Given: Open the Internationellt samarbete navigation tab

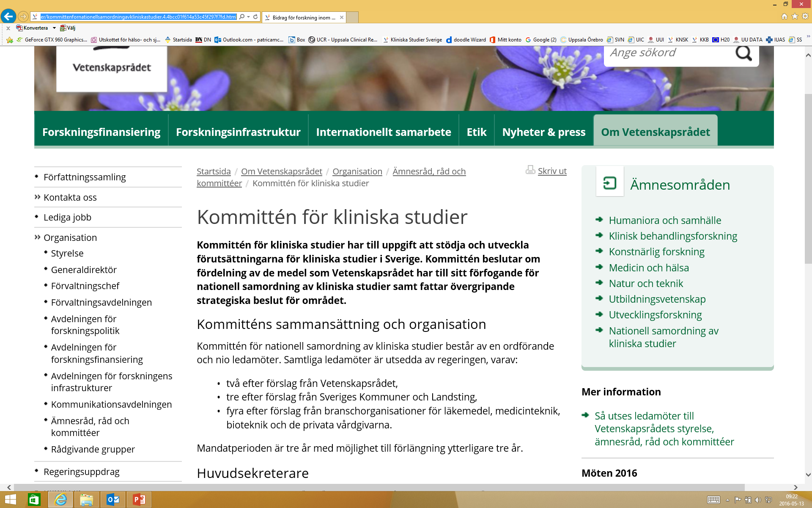Looking at the screenshot, I should (x=384, y=132).
